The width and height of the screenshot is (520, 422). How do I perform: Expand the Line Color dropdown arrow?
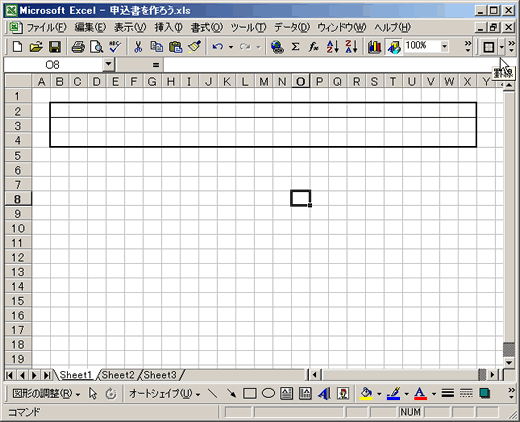(406, 394)
